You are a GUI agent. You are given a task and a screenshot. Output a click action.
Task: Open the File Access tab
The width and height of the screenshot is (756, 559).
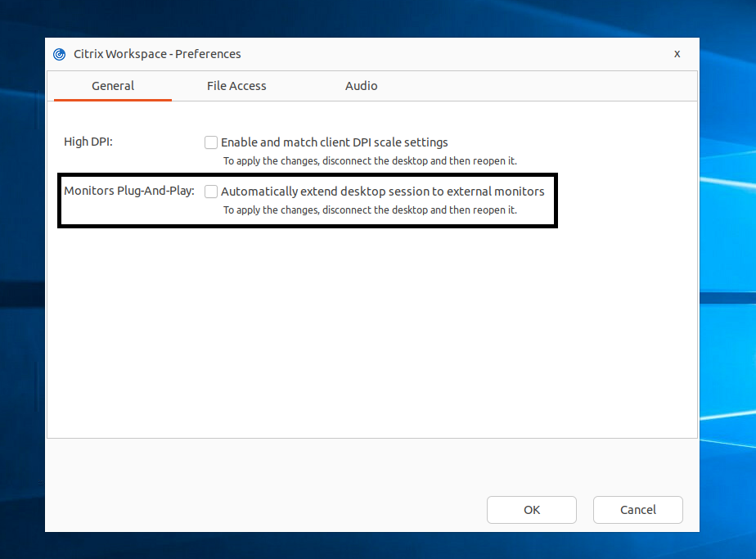coord(236,86)
